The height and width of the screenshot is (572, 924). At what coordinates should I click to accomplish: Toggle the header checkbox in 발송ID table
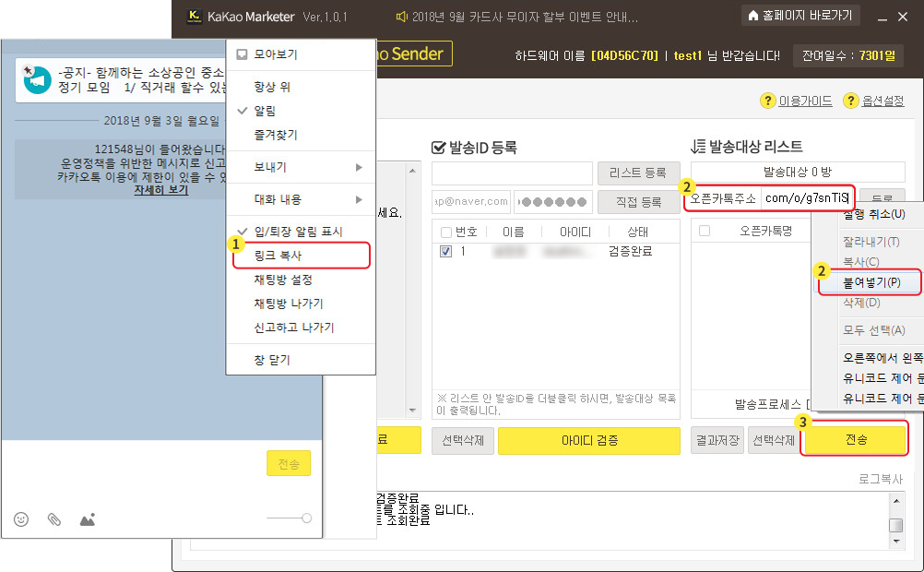(x=446, y=232)
